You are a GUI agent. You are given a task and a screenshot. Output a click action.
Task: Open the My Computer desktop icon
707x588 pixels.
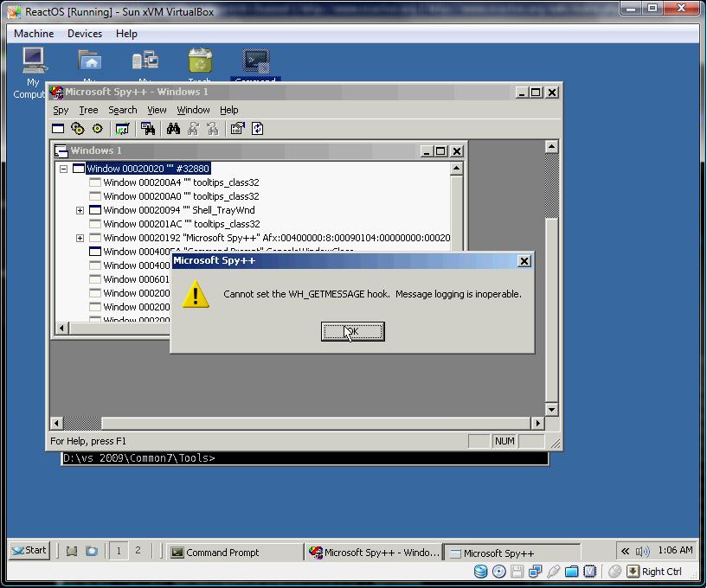pos(33,73)
